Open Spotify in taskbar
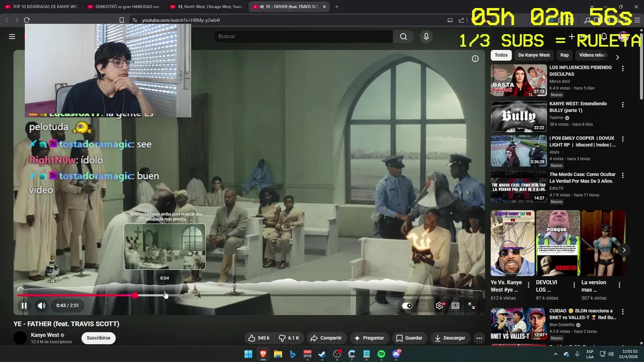This screenshot has height=362, width=644. (x=381, y=354)
